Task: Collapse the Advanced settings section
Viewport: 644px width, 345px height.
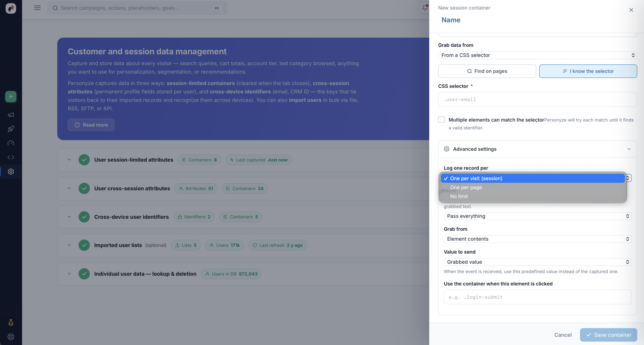Action: (x=538, y=149)
